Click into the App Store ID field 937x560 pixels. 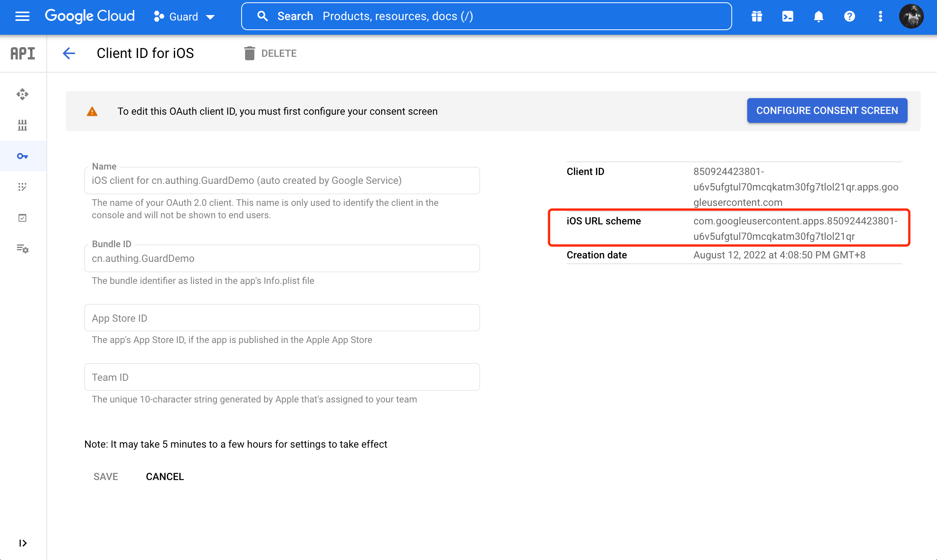click(282, 318)
